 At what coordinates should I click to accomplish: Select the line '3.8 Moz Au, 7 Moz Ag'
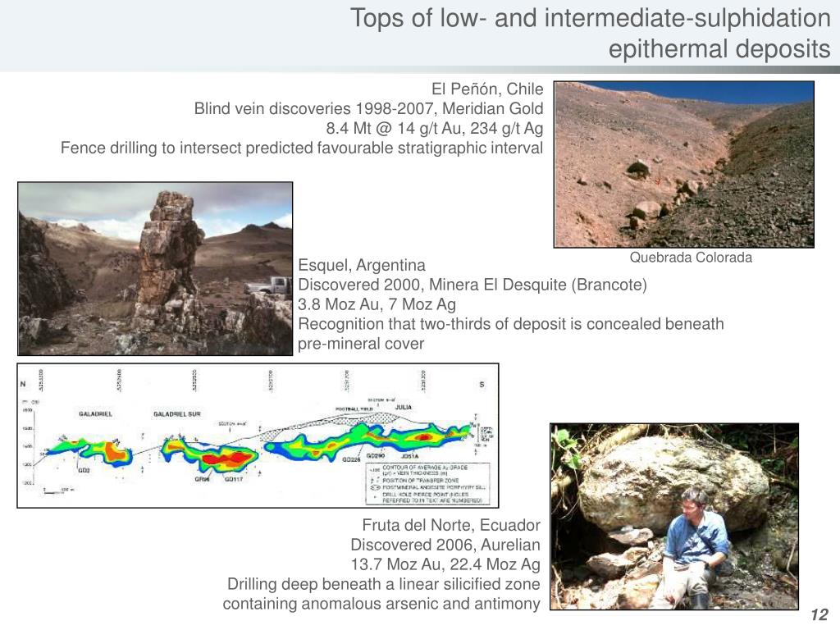[x=377, y=304]
